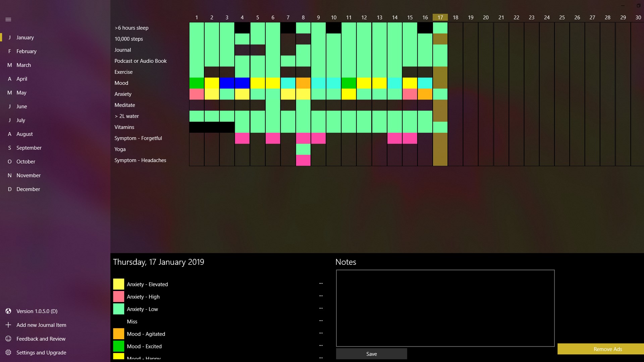Click the Remove Ads button
Screen dimensions: 644x362
tap(607, 349)
